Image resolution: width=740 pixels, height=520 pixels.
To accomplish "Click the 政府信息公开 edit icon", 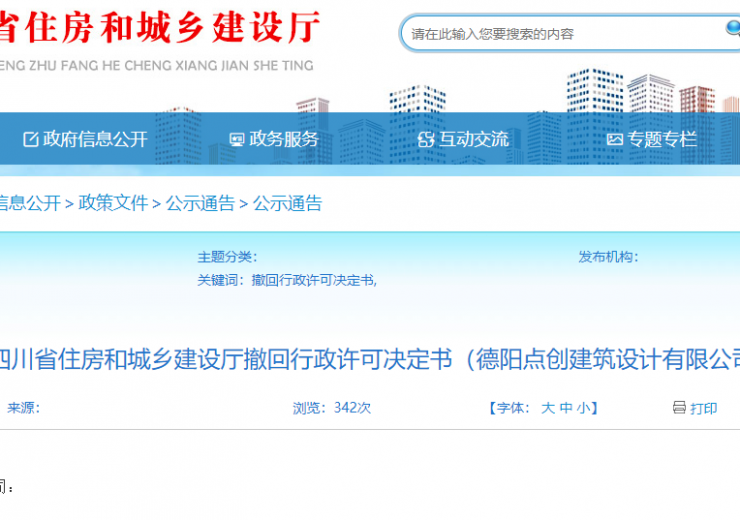I will point(31,140).
